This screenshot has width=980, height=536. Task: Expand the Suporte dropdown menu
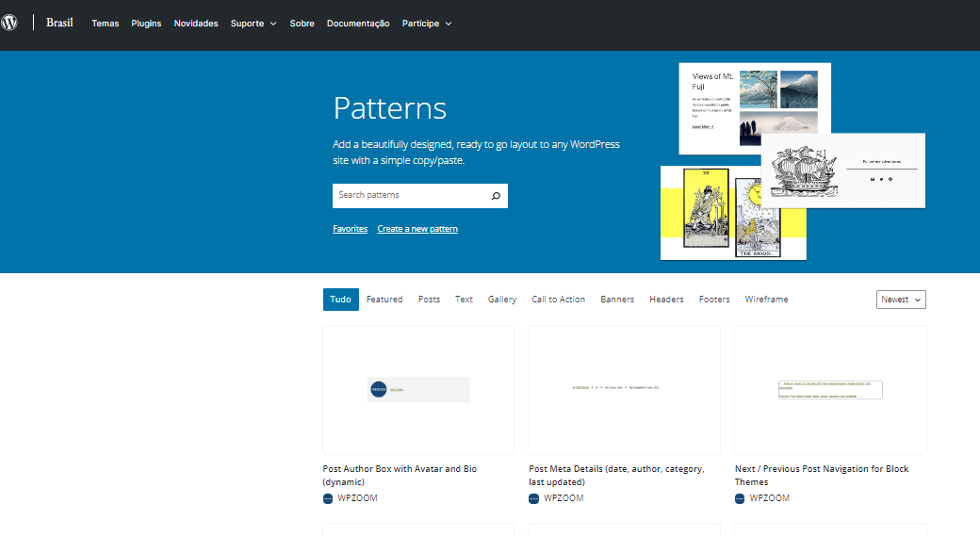[x=253, y=24]
